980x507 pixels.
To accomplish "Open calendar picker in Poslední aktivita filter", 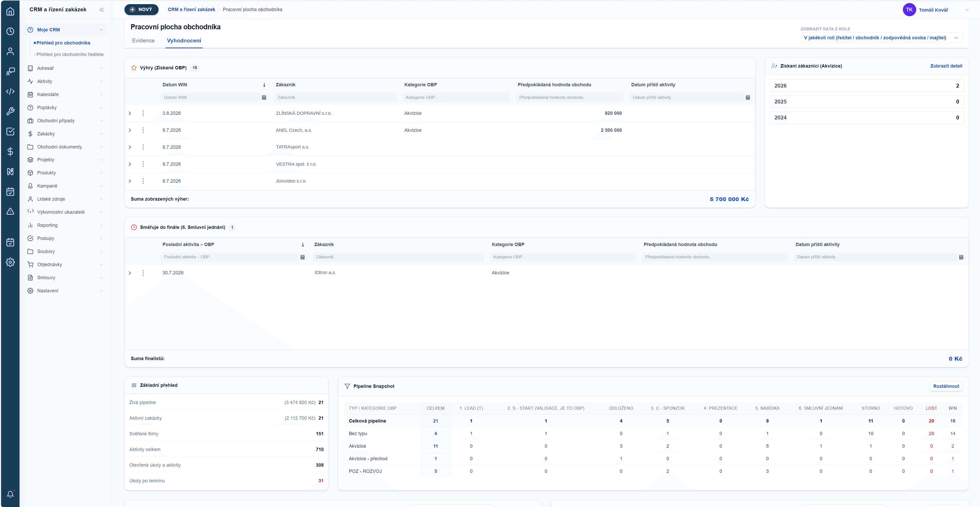I will point(302,257).
